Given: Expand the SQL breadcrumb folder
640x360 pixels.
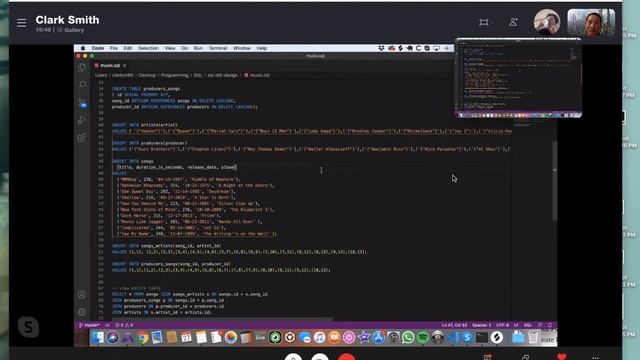Looking at the screenshot, I should pyautogui.click(x=198, y=76).
